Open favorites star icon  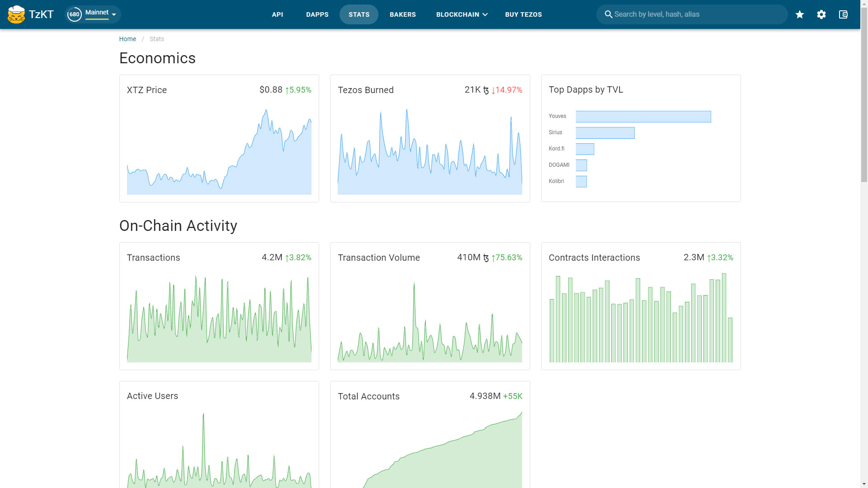(x=800, y=14)
